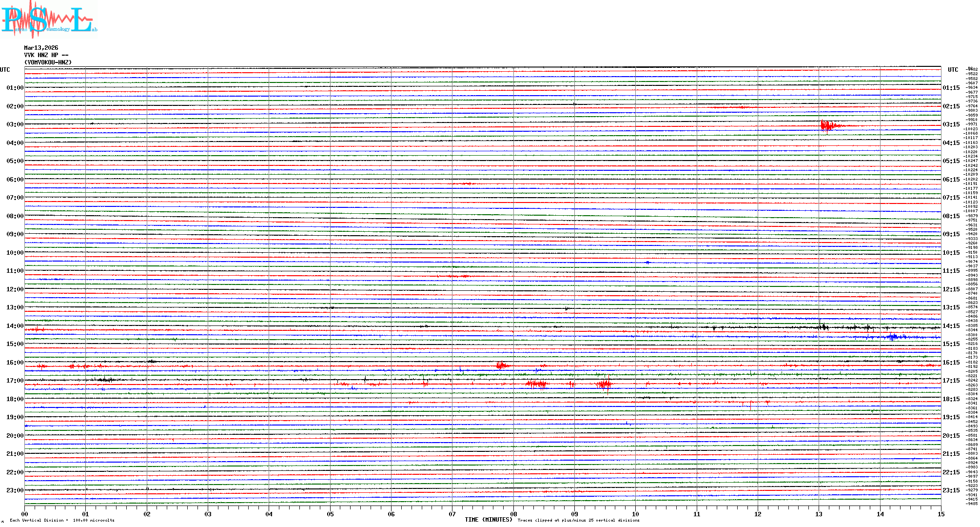Click the vertical division microvolts note

pos(62,520)
